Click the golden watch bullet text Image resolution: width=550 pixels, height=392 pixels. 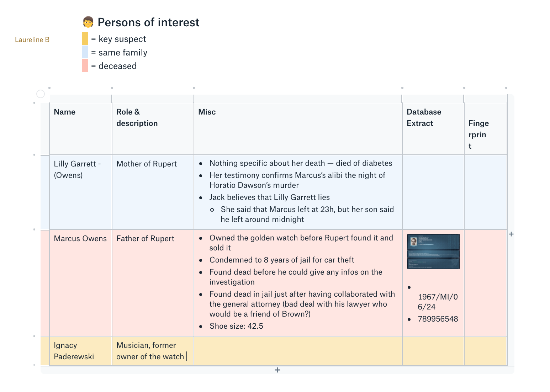coord(301,243)
